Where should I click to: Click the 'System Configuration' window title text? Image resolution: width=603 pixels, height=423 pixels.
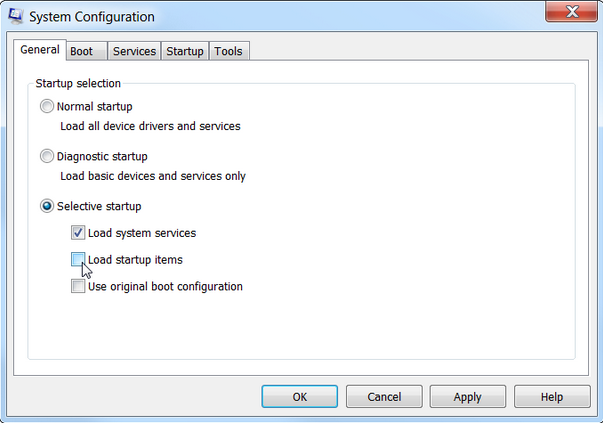point(92,17)
